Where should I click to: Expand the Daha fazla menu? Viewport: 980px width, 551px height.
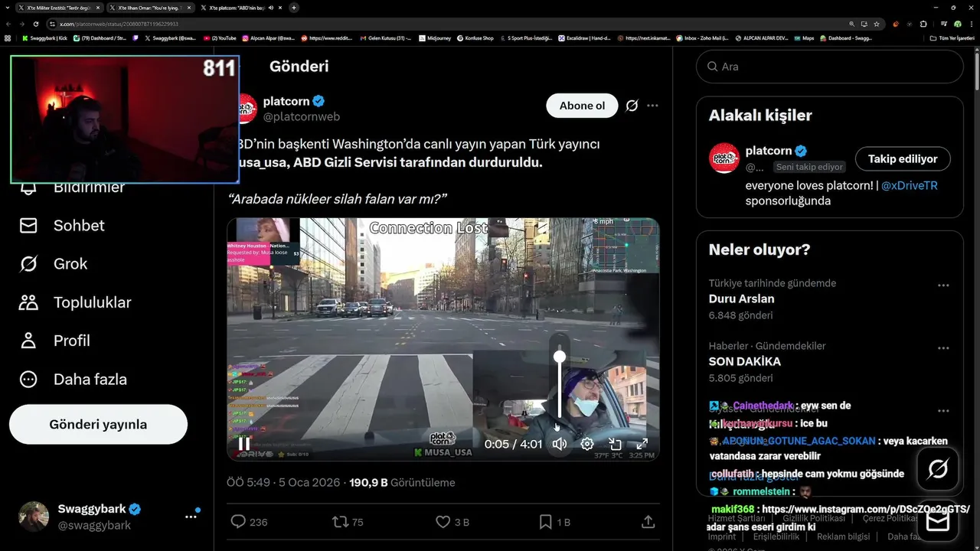click(x=73, y=379)
